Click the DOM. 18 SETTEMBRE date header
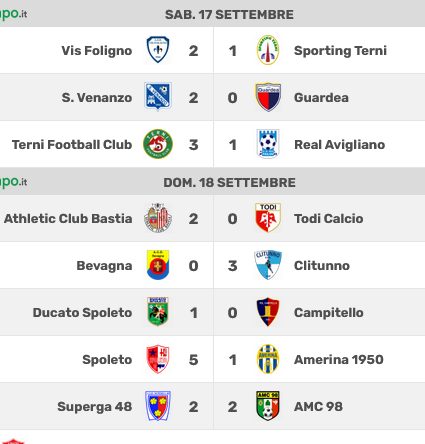The width and height of the screenshot is (425, 444). click(229, 183)
